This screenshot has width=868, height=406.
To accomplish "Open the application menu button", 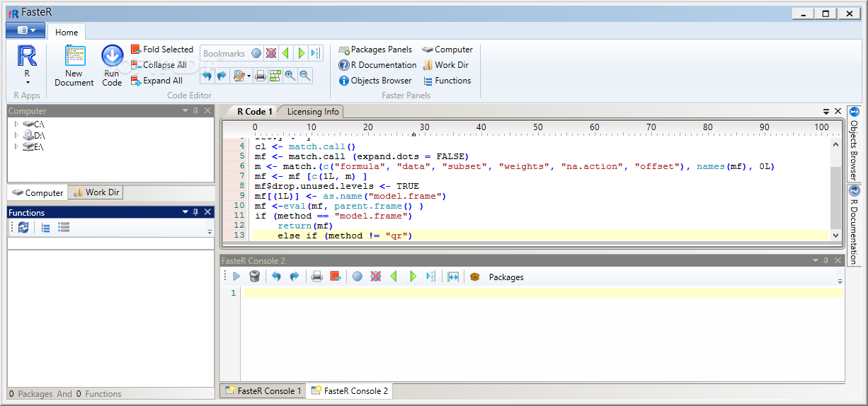I will [x=25, y=30].
